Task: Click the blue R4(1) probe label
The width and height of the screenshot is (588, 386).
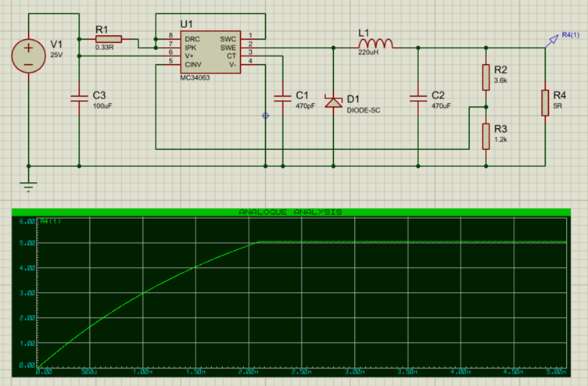Action: click(571, 35)
